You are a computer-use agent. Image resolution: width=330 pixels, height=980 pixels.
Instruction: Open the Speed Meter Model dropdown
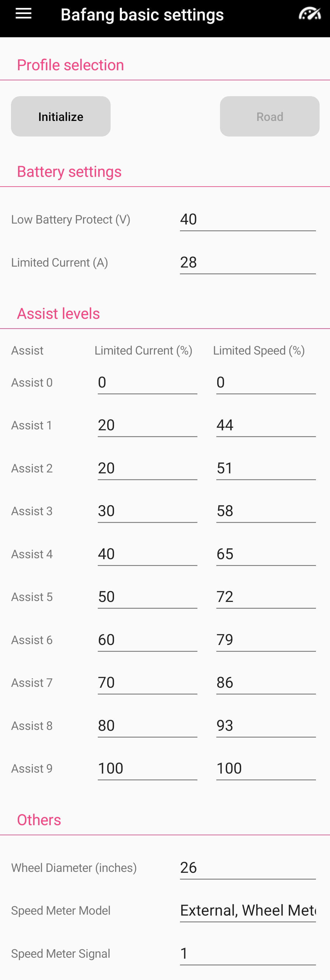coord(248,910)
